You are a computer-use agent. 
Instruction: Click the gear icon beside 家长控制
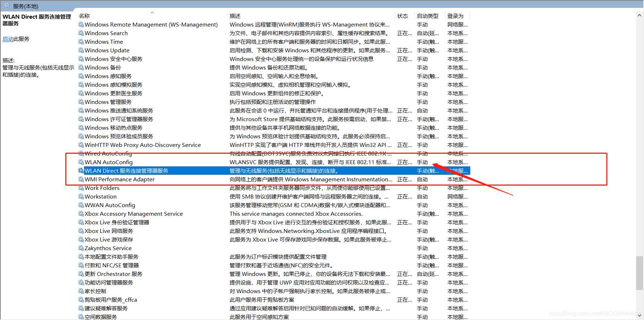[81, 291]
